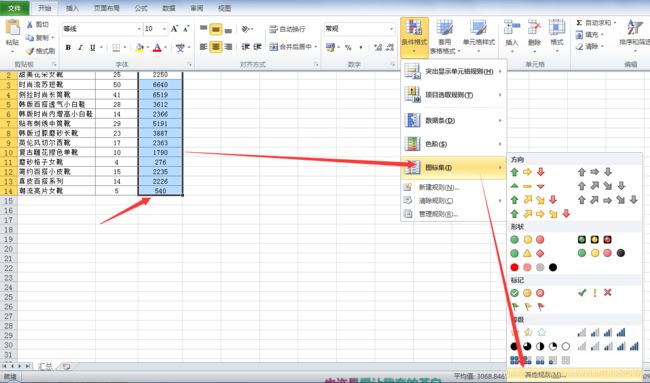The width and height of the screenshot is (650, 383).
Task: Click the percent style icon
Action: (348, 48)
